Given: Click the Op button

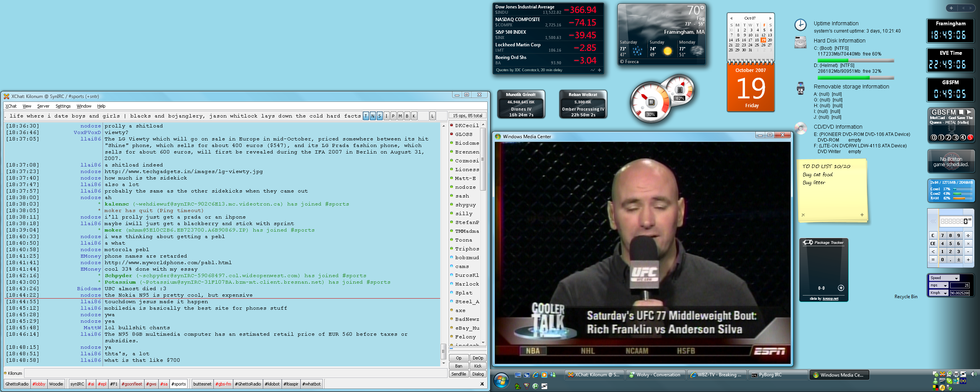Looking at the screenshot, I should coord(459,358).
